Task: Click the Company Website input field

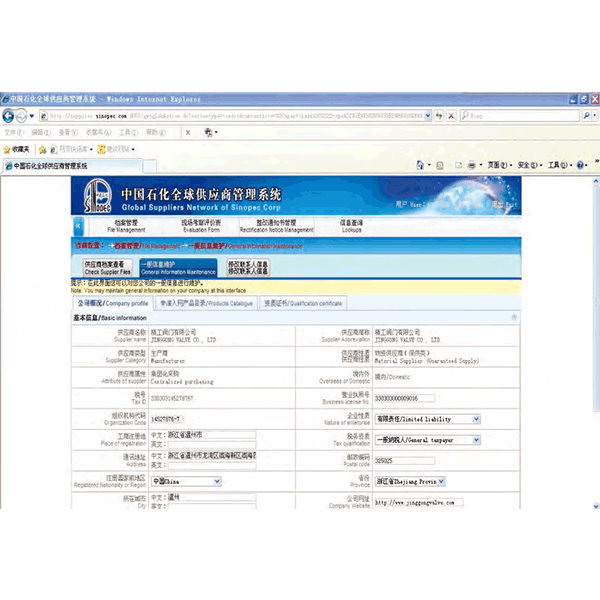Action: point(419,502)
